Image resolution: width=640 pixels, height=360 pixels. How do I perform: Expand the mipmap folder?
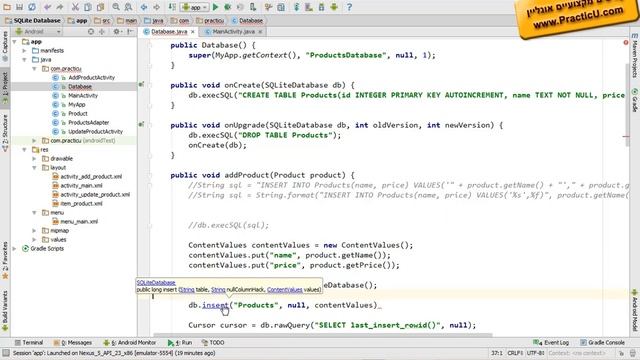(x=34, y=230)
